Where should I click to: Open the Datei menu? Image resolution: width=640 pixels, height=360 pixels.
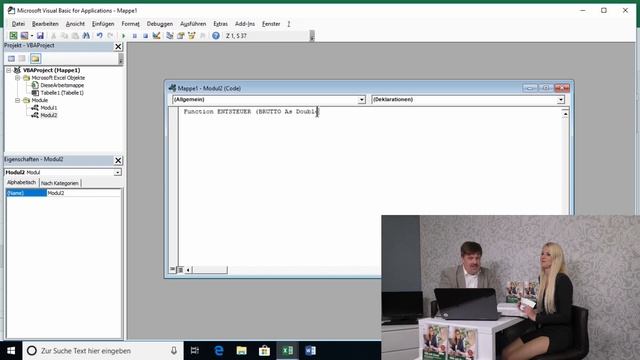click(18, 24)
